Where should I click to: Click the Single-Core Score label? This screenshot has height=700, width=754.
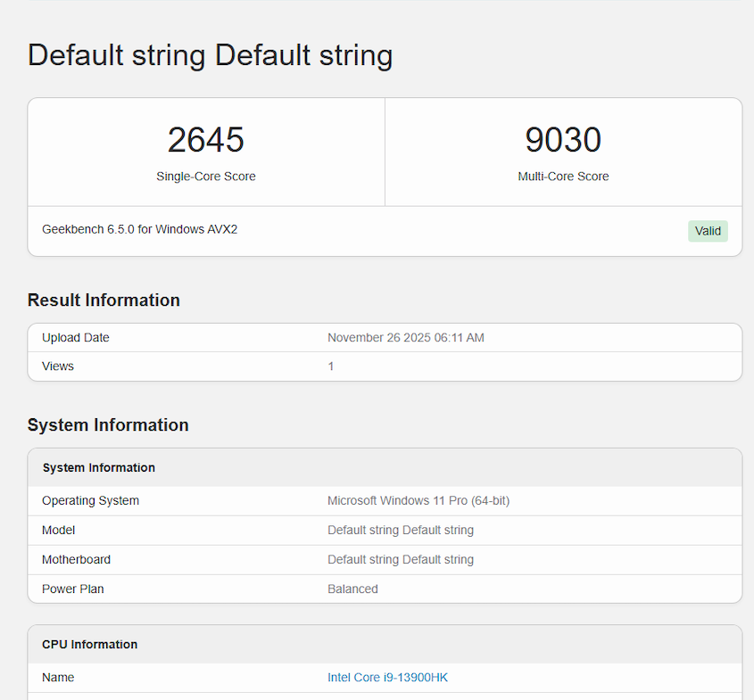(x=206, y=177)
